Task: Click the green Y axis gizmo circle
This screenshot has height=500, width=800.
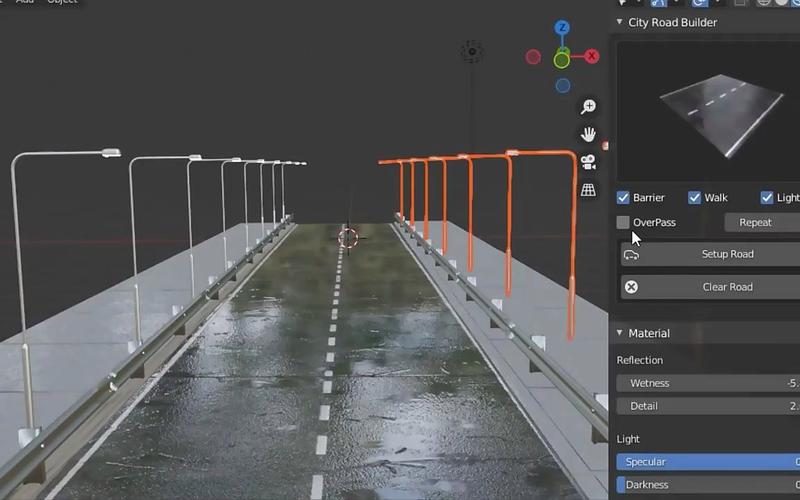Action: tap(562, 60)
